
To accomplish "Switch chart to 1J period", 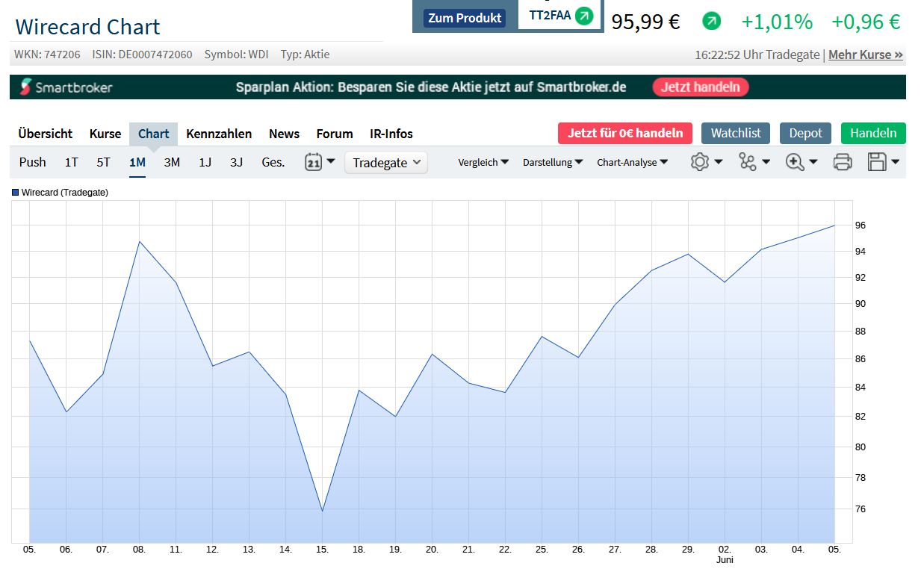I will pos(205,161).
